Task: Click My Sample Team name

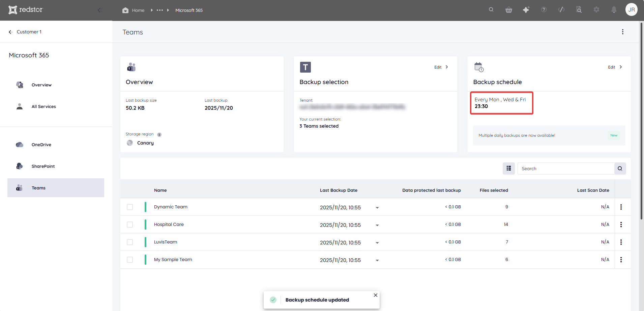Action: [x=173, y=259]
